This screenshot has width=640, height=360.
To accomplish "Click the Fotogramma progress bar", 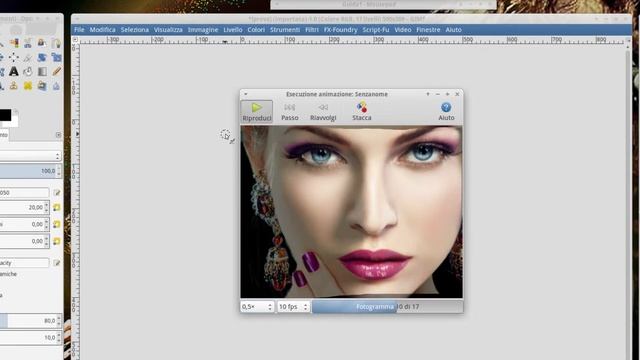I will [x=387, y=307].
